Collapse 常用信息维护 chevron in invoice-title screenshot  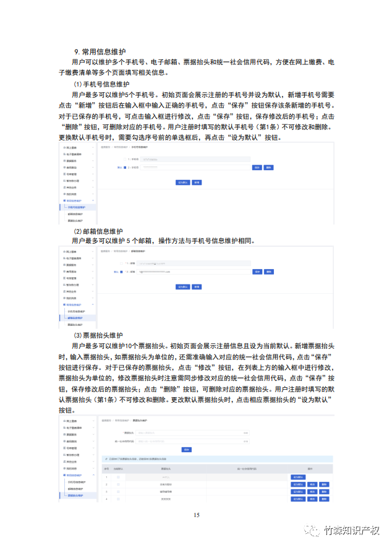93,475
